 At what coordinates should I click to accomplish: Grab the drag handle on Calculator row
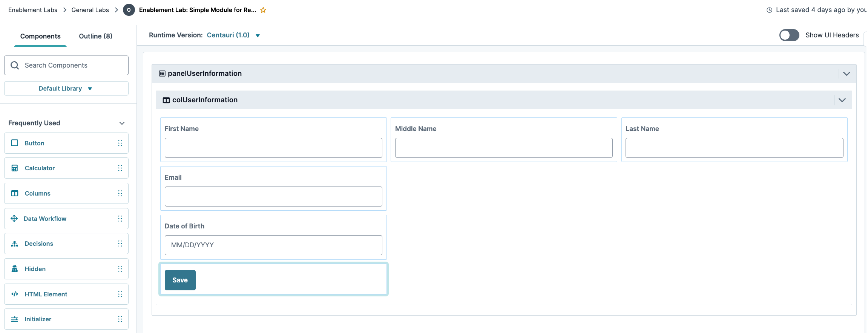120,168
